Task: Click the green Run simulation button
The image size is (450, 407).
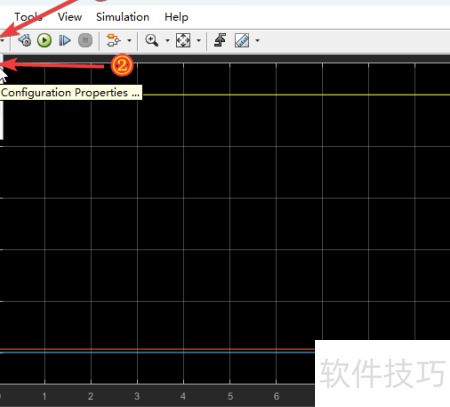Action: tap(44, 40)
